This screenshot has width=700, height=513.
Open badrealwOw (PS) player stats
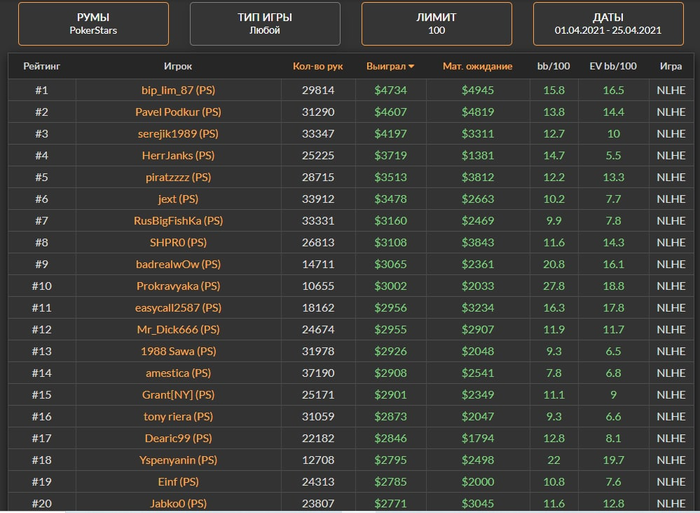tap(178, 264)
